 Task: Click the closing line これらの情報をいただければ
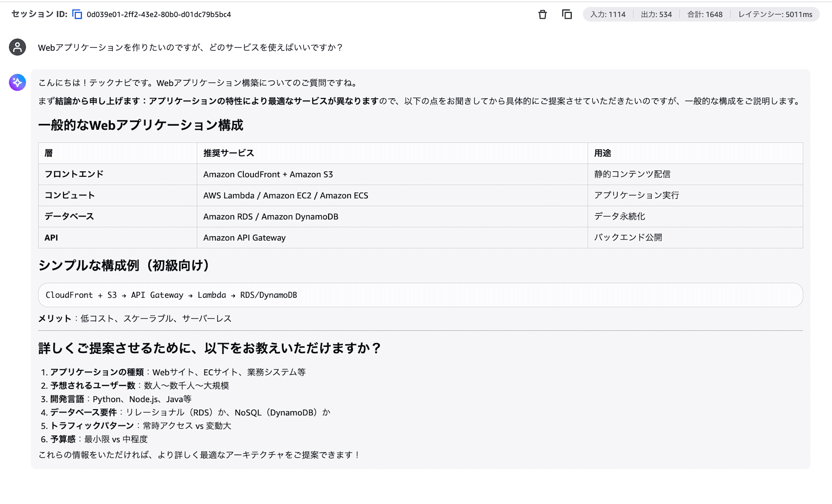tap(199, 455)
